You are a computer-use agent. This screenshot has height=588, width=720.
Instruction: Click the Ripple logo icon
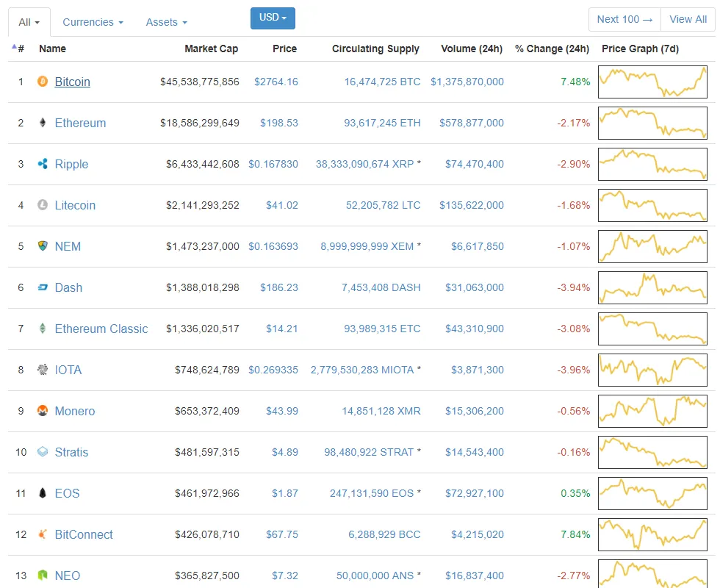click(x=43, y=164)
